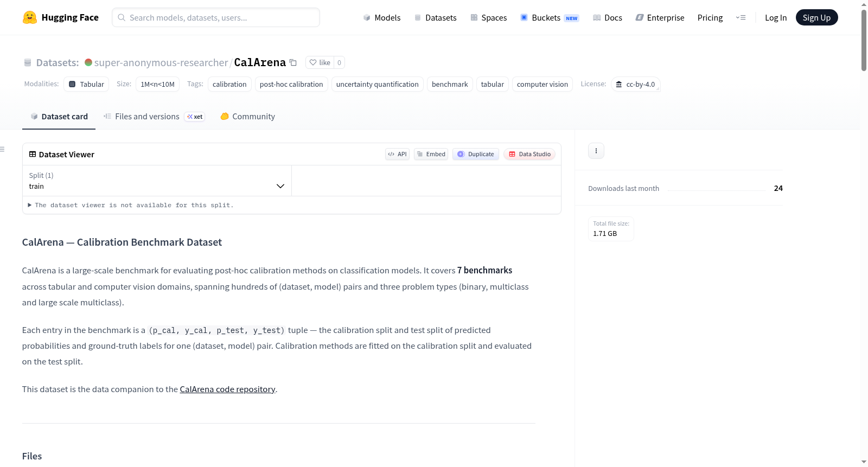The height and width of the screenshot is (467, 868).
Task: Open the Models navigation item
Action: (382, 17)
